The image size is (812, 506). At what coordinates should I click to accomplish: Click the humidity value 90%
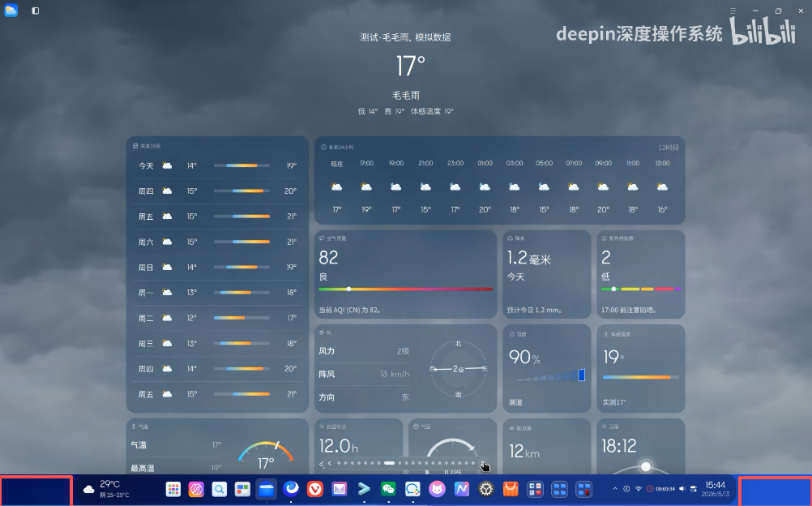pos(524,357)
